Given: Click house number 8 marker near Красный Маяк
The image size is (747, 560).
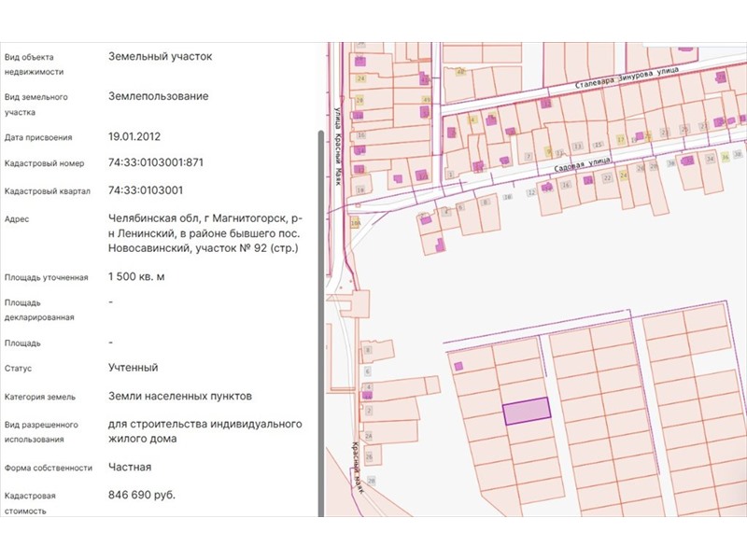Looking at the screenshot, I should point(368,351).
